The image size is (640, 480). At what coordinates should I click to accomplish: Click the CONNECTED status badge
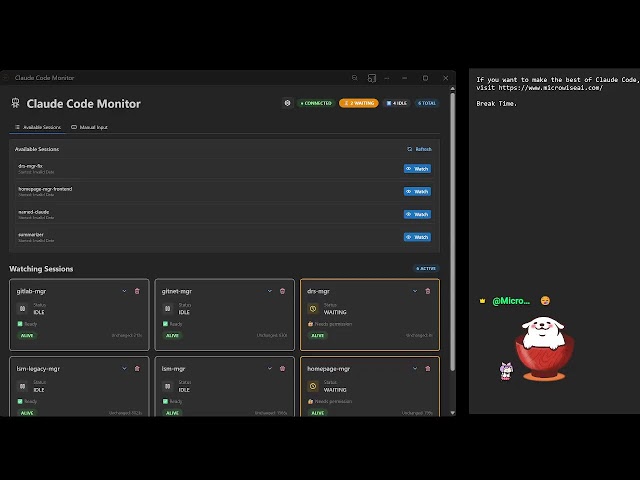pos(316,103)
